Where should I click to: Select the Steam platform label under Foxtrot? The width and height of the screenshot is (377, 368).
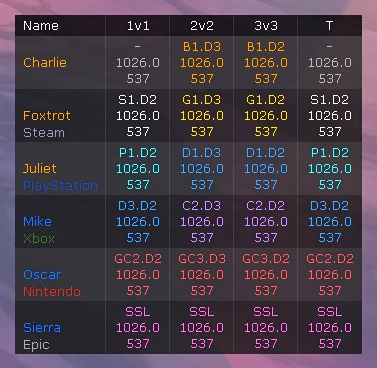pyautogui.click(x=44, y=132)
